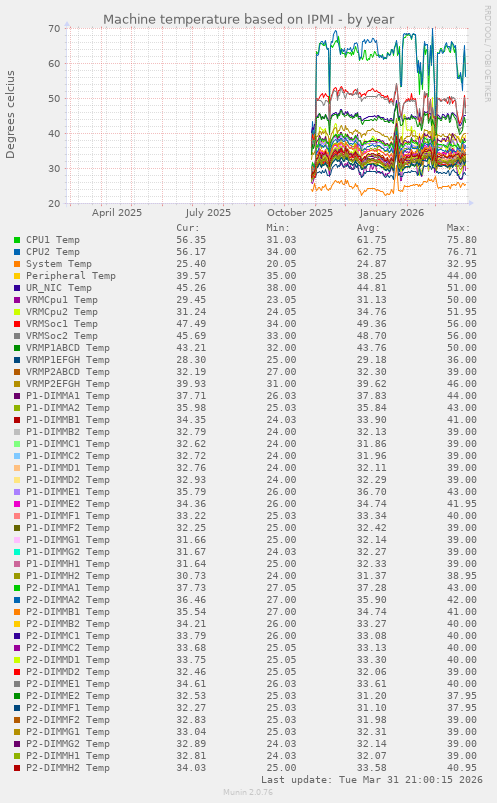Click the P2-DIMME2 Temp legend label
Screen dimensions: 497x803
(68, 696)
